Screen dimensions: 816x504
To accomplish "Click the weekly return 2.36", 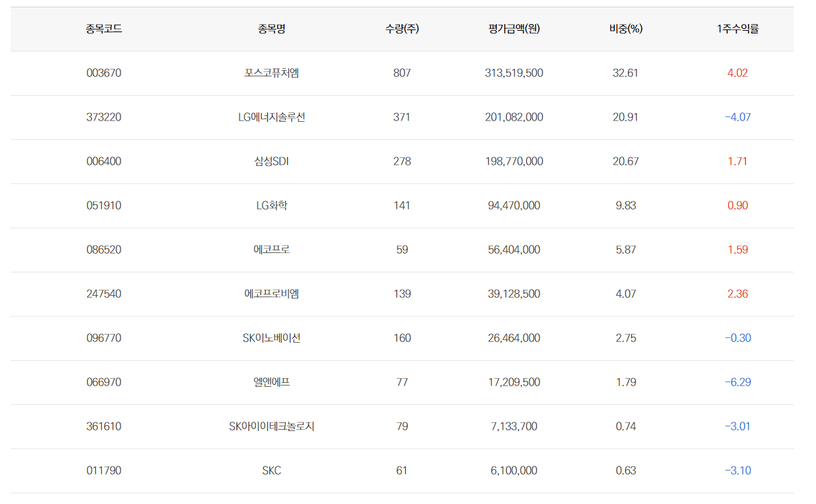I will pos(738,294).
